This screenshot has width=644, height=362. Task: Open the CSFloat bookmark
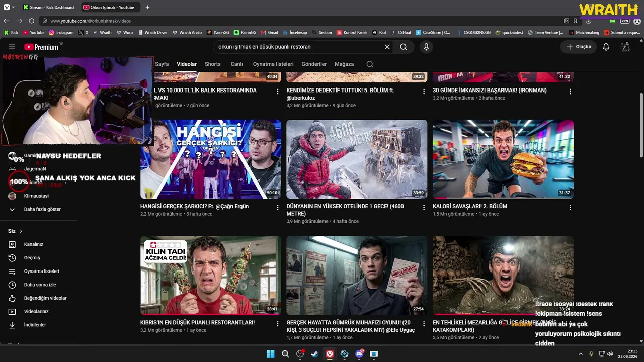[401, 32]
